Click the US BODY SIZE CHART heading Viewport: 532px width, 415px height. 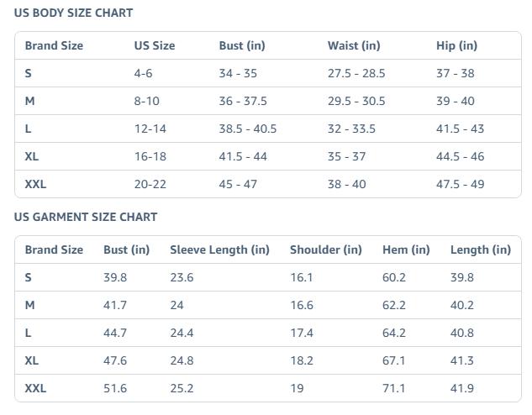(x=73, y=13)
